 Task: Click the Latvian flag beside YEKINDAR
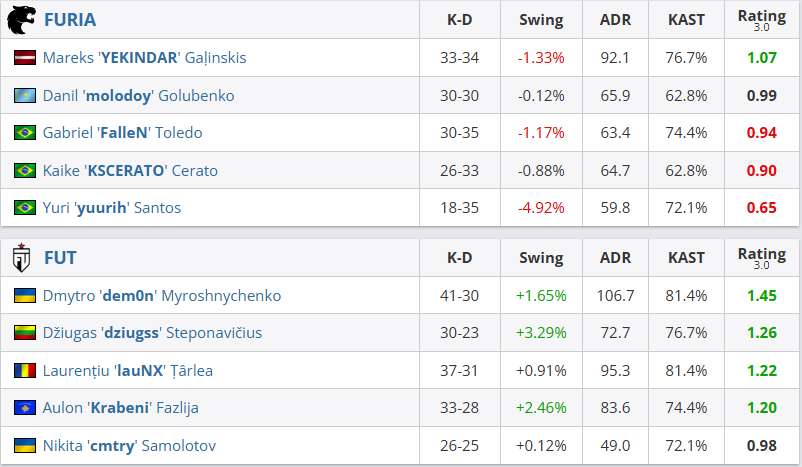(25, 58)
